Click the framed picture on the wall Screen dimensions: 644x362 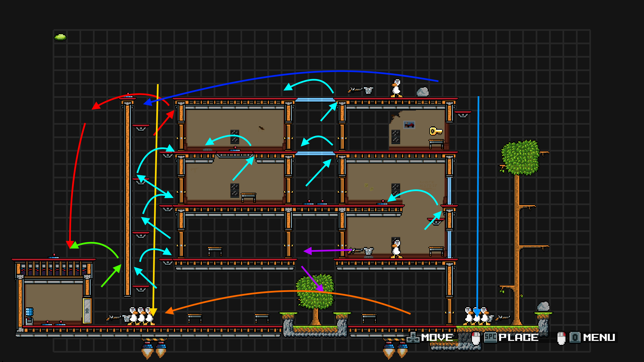coord(409,125)
